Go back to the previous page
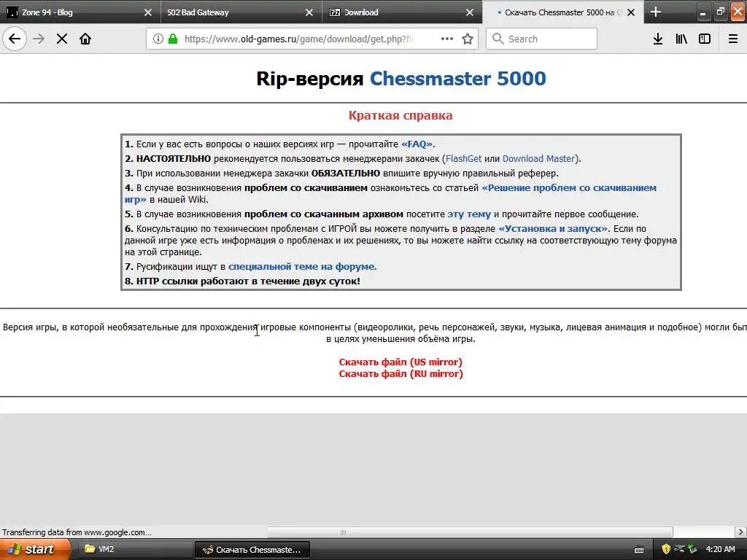Viewport: 747px width, 560px height. (x=15, y=39)
